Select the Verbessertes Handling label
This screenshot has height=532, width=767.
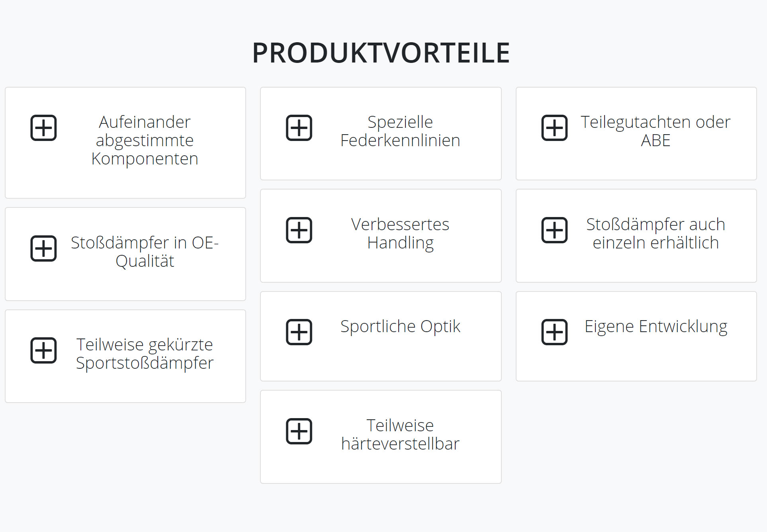[400, 233]
